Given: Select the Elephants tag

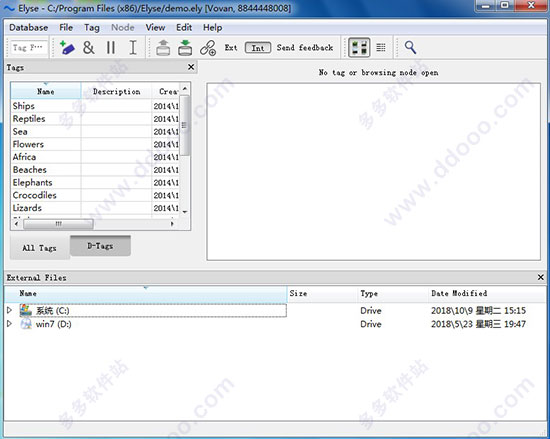Looking at the screenshot, I should coord(32,182).
